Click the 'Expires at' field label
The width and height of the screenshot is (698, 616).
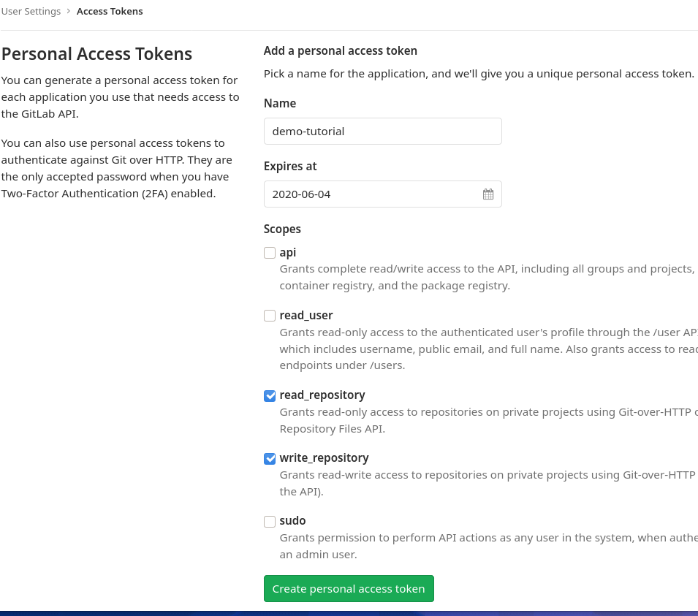coord(290,167)
